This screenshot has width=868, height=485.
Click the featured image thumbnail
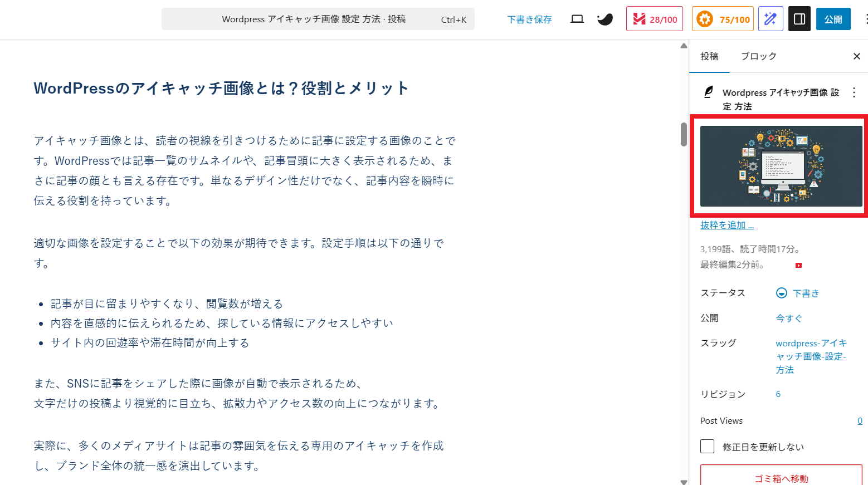781,166
